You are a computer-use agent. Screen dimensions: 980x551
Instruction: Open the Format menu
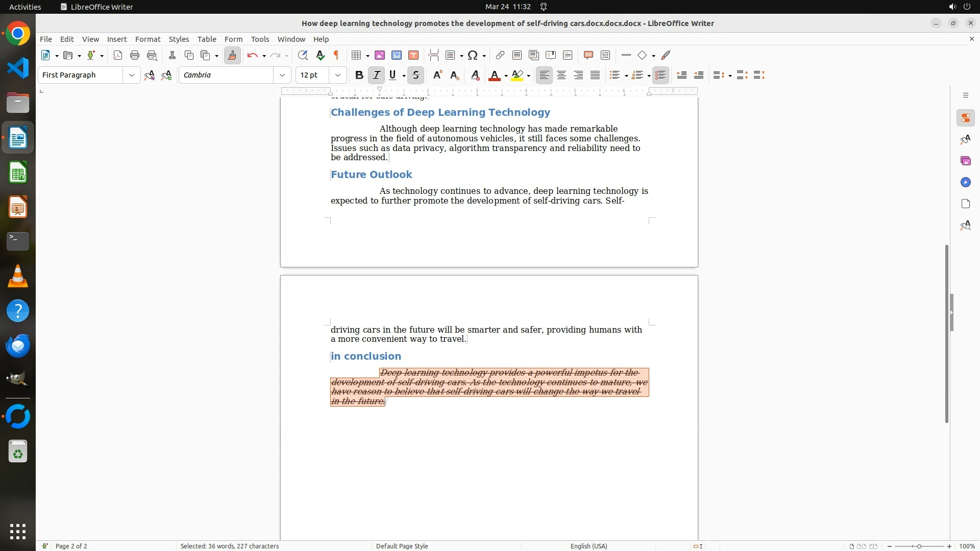tap(148, 39)
